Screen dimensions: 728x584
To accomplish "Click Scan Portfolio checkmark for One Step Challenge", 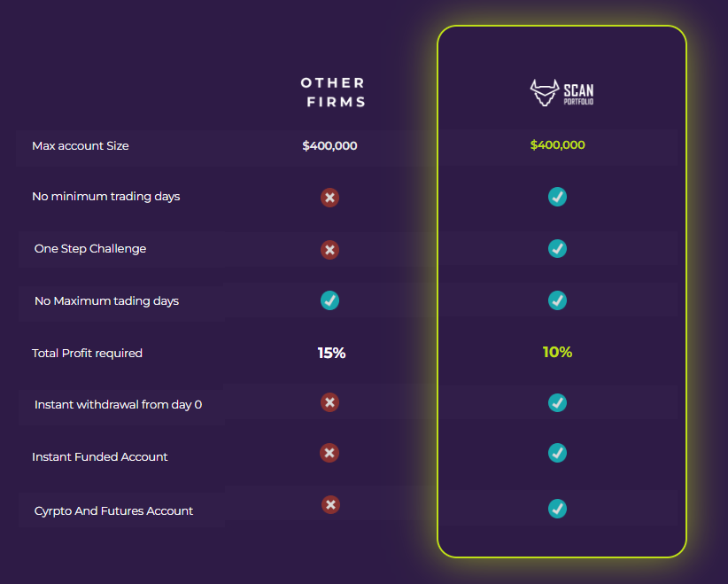I will 557,249.
